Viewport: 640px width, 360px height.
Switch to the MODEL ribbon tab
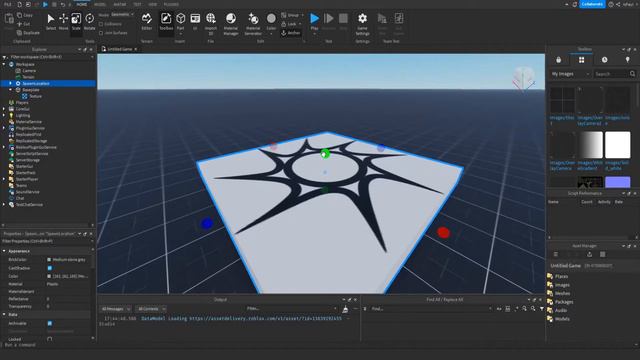click(x=100, y=4)
